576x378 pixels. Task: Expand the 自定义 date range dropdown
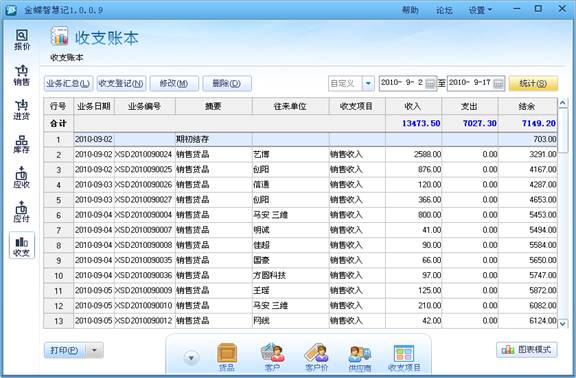[368, 83]
